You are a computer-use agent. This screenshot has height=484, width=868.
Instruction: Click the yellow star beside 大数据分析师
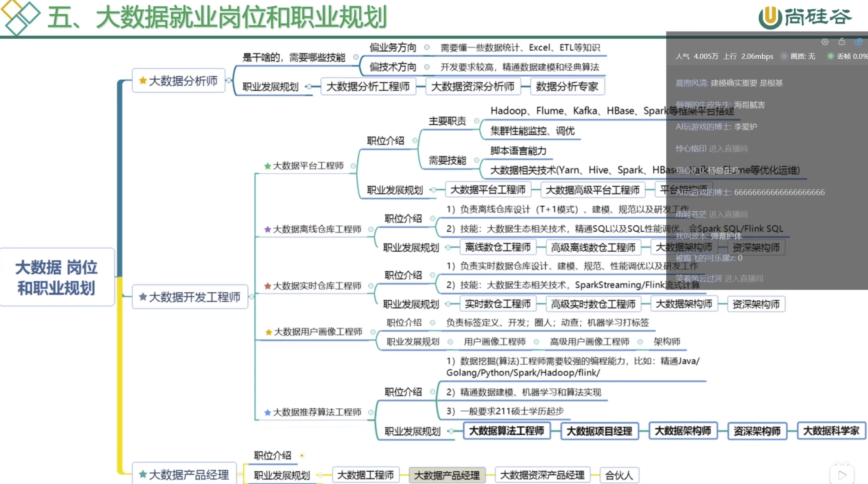pos(143,80)
